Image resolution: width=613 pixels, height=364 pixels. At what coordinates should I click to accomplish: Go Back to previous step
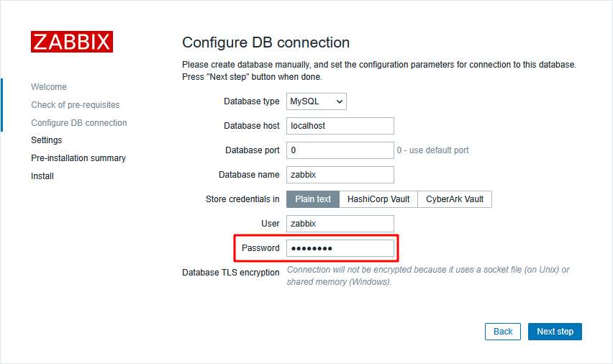point(503,332)
